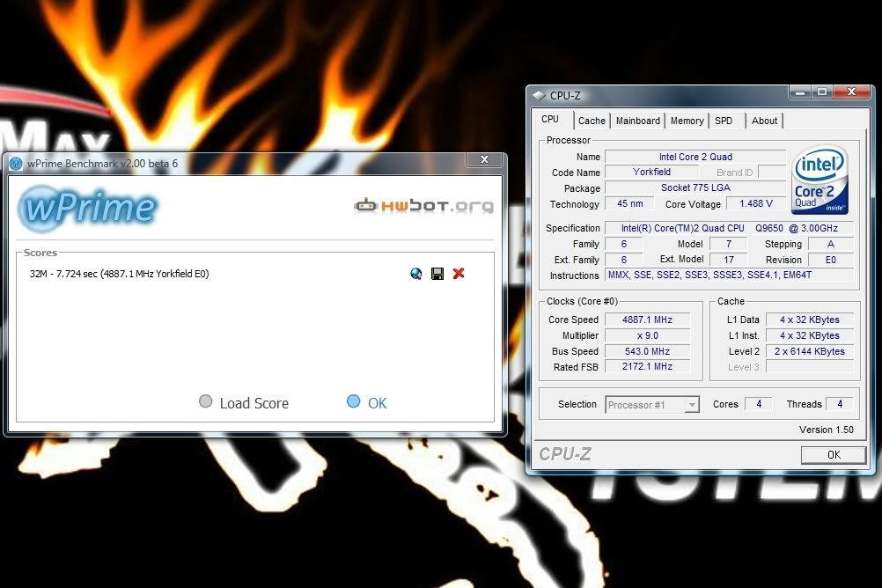Click the Instructions field listing MMX, SSE
The width and height of the screenshot is (882, 588).
point(730,276)
